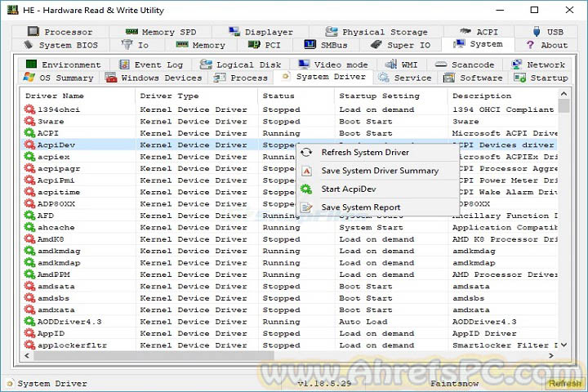Viewport: 588px width, 392px height.
Task: Click the About question mark icon
Action: tap(530, 45)
